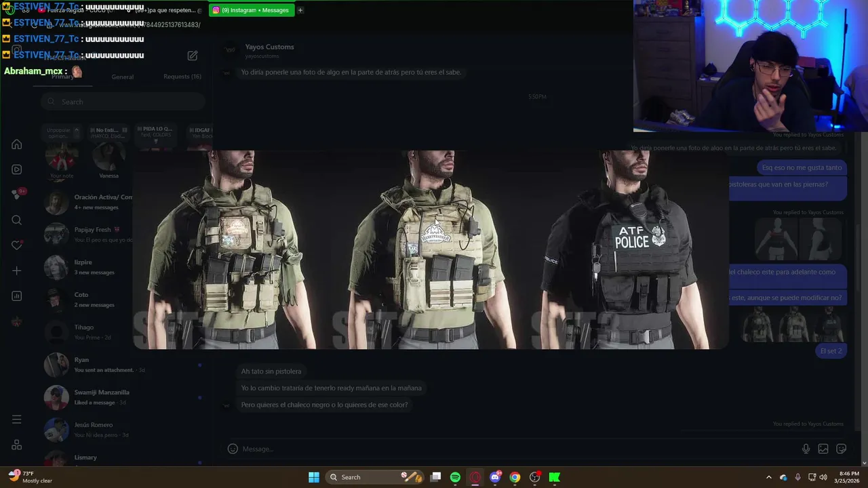
Task: Click the voice clip microphone icon
Action: click(x=806, y=449)
